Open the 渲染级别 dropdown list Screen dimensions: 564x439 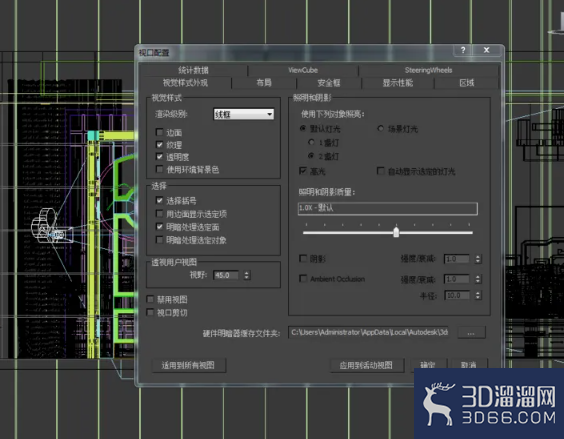(244, 114)
